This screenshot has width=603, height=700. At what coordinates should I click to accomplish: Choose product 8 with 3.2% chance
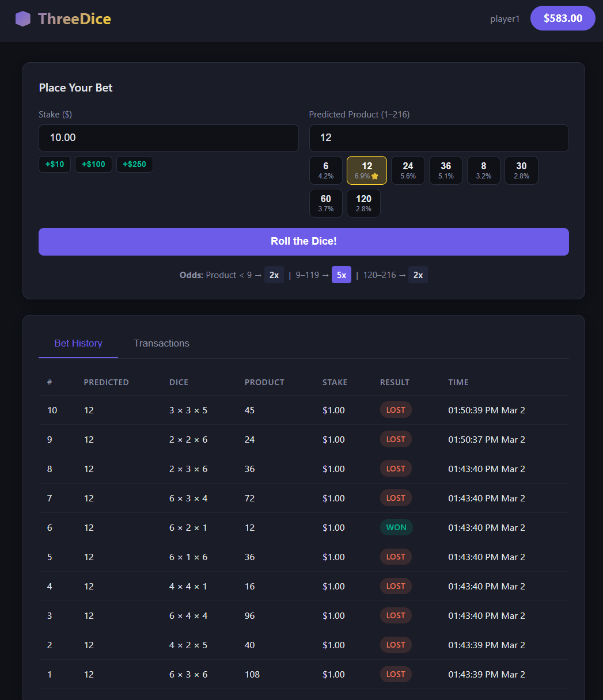coord(483,170)
